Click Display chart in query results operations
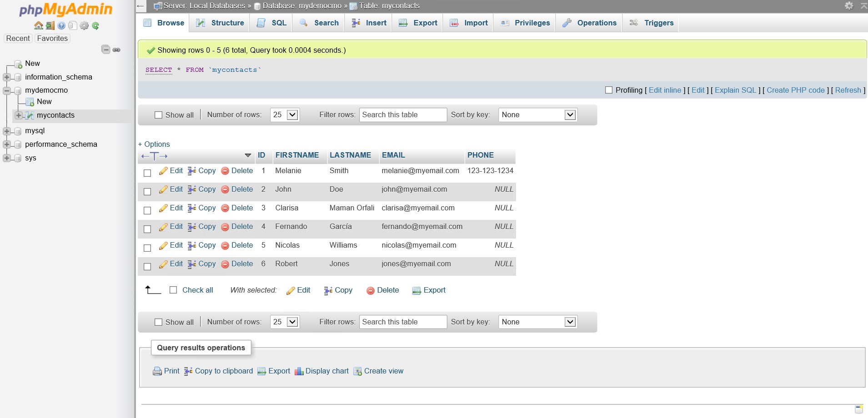The image size is (868, 418). point(326,371)
